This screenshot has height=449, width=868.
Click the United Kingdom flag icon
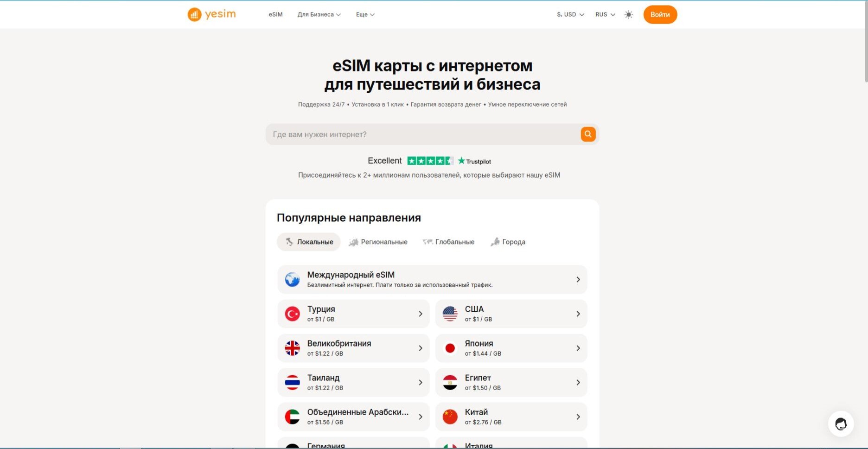[x=292, y=348]
